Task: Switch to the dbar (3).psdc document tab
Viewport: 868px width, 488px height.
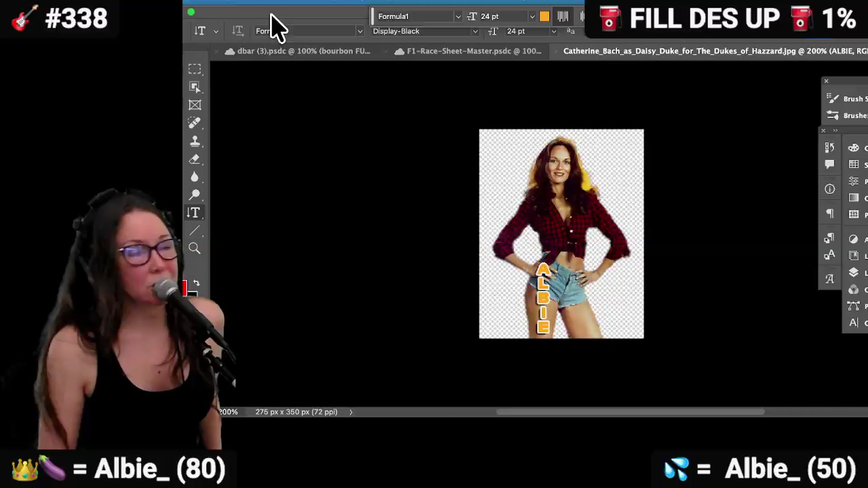Action: coord(303,51)
